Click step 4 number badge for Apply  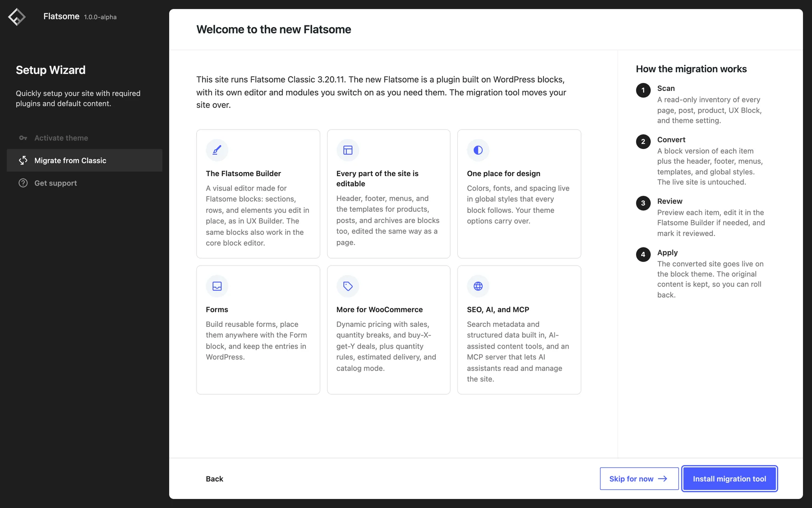tap(643, 255)
